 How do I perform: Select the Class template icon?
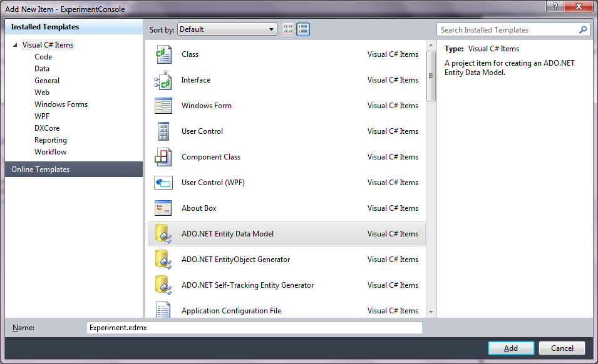163,54
